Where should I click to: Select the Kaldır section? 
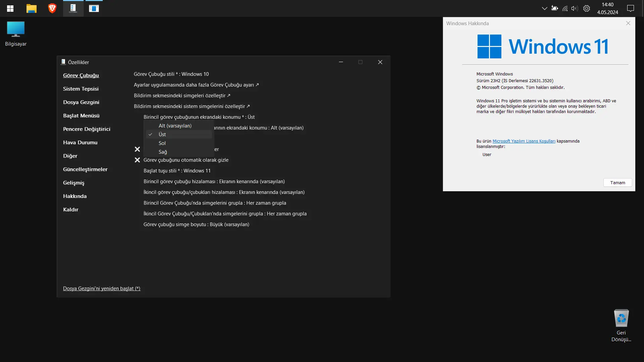pyautogui.click(x=71, y=210)
